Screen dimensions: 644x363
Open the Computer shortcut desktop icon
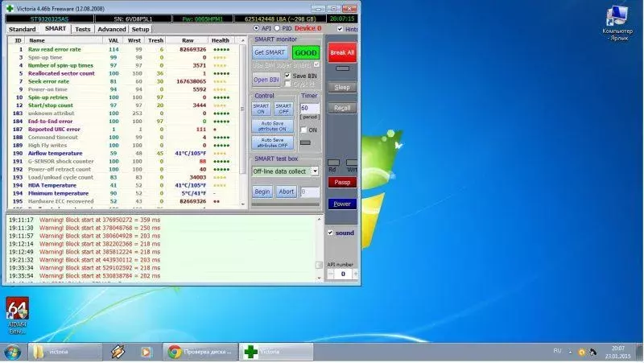point(617,23)
